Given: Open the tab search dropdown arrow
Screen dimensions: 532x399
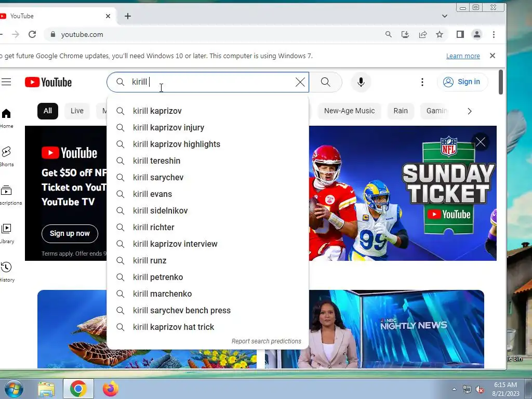Looking at the screenshot, I should coord(445,16).
